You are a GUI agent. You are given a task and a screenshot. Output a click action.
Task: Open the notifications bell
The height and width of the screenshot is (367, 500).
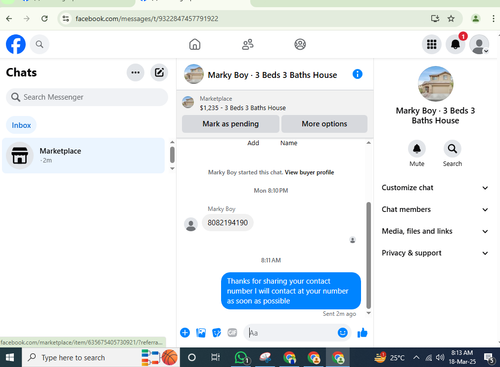(x=455, y=44)
